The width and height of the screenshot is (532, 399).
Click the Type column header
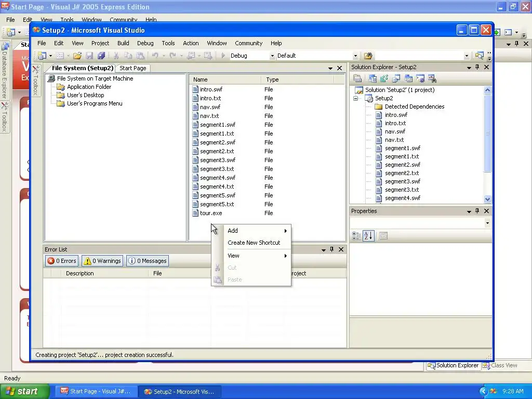[x=298, y=79]
